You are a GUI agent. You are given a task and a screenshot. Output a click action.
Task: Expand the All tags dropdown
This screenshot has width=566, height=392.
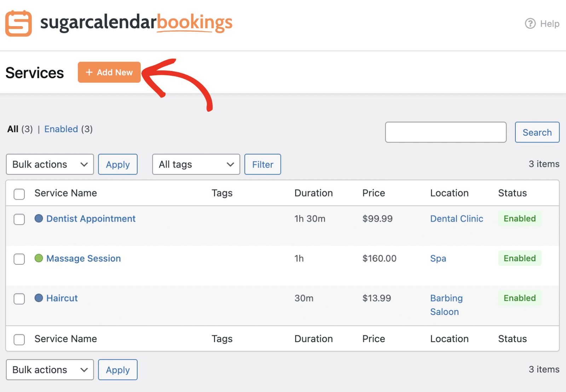tap(196, 164)
